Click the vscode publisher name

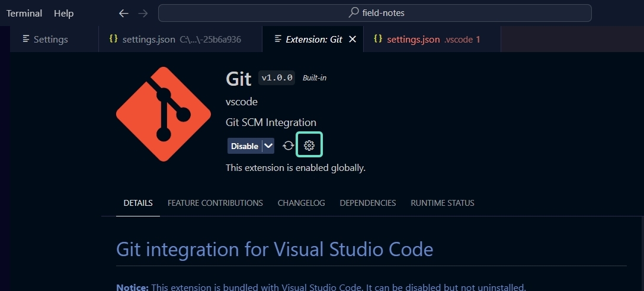click(x=242, y=102)
